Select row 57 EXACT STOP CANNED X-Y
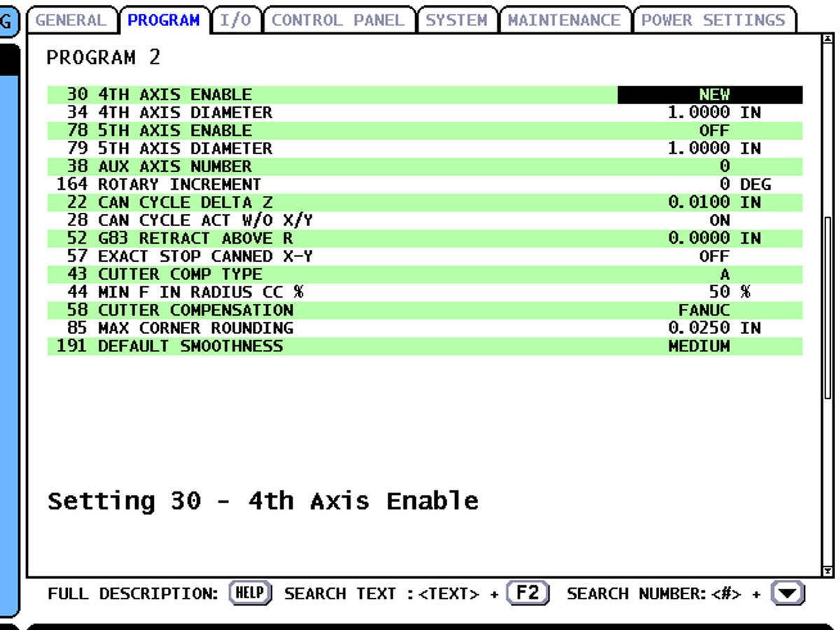Screen dimensions: 840x630 [425, 256]
